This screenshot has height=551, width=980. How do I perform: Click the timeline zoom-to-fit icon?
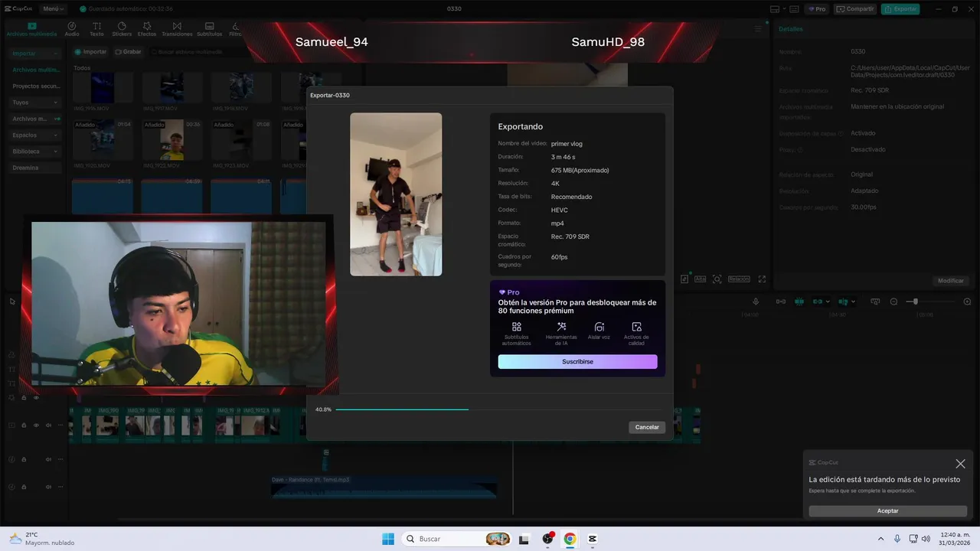875,302
